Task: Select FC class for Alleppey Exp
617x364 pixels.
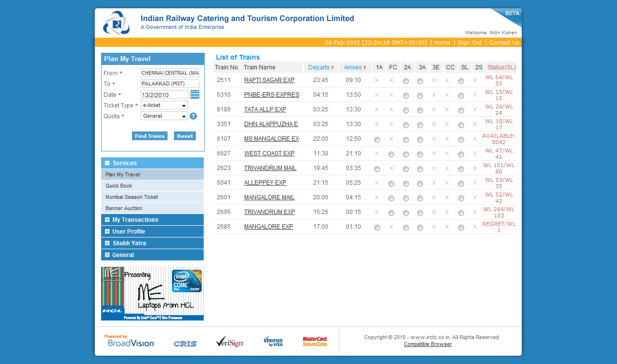Action: (x=391, y=184)
